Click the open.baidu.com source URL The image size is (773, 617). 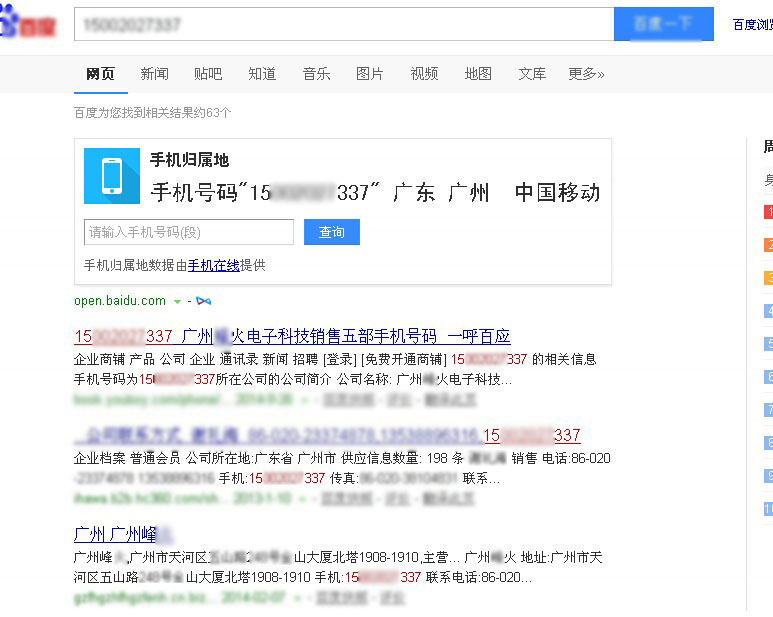point(120,301)
